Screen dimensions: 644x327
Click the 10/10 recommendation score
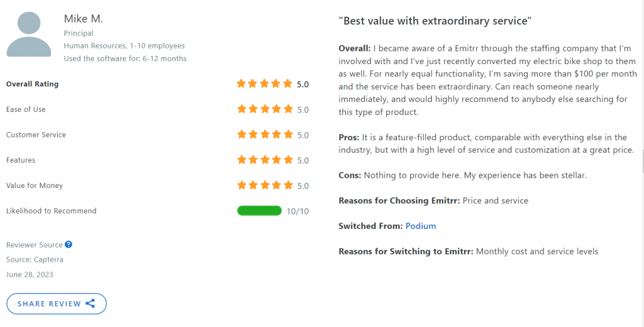pos(297,211)
